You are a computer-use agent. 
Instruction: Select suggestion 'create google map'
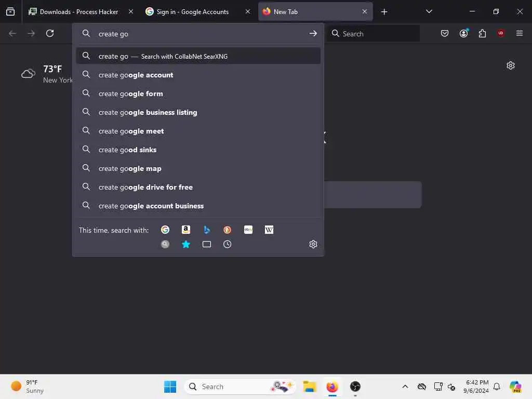click(x=198, y=168)
